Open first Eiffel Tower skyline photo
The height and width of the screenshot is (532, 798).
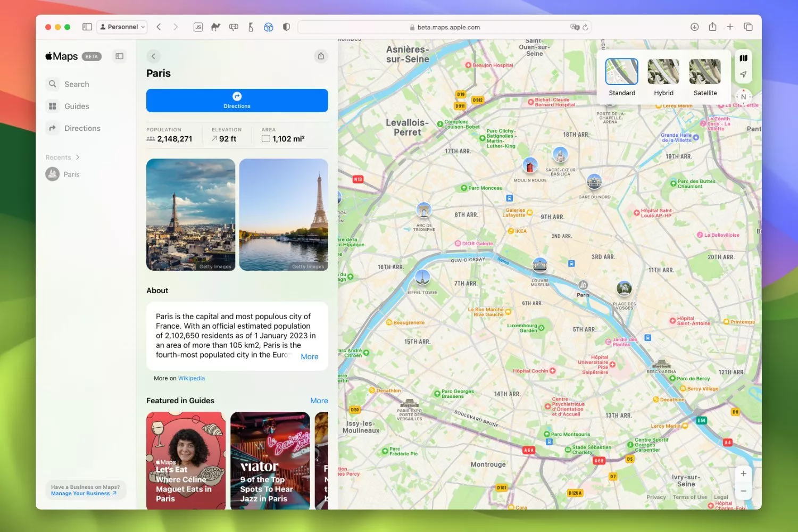[x=190, y=214]
